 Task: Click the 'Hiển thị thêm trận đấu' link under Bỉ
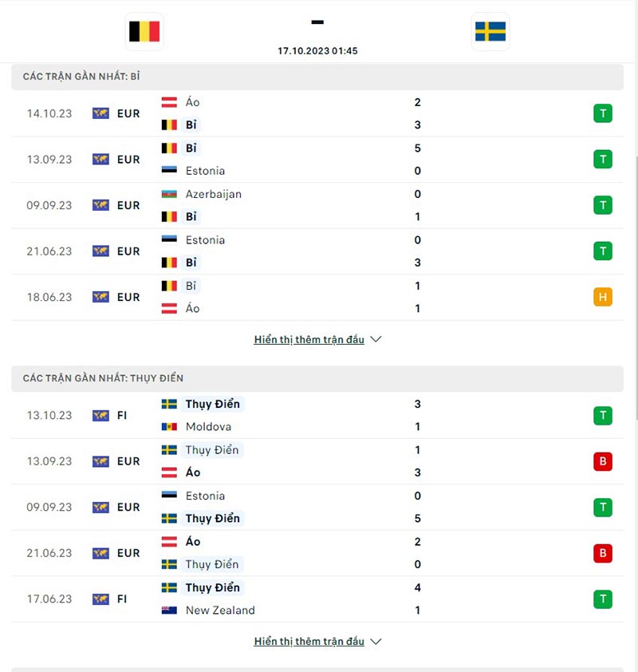(x=309, y=339)
